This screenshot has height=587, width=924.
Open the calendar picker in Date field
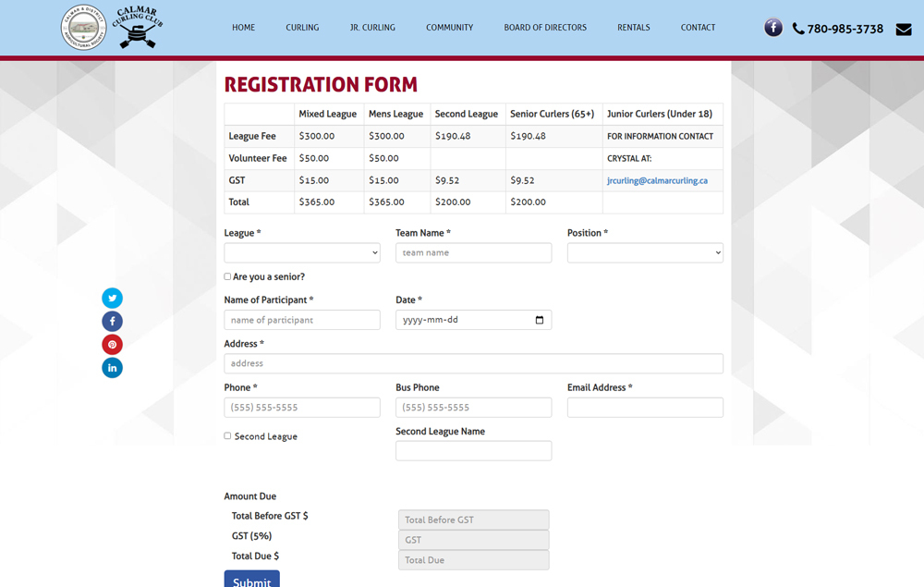(x=540, y=320)
